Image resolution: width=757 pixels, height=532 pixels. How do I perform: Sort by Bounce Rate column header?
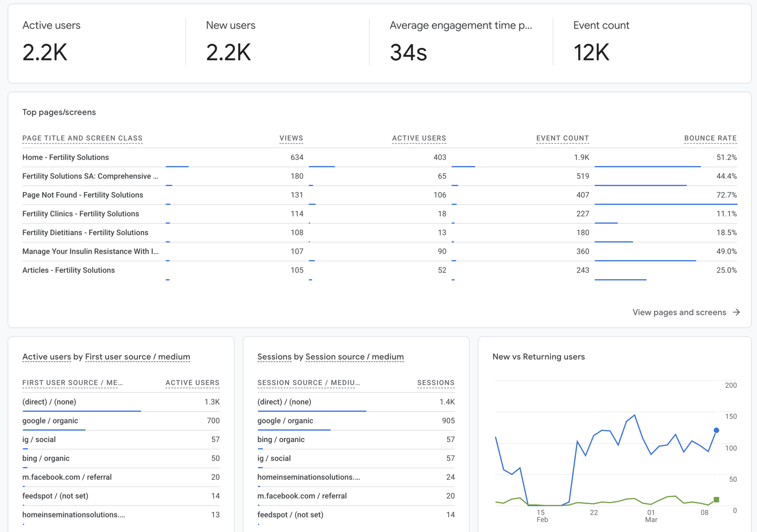(x=710, y=138)
